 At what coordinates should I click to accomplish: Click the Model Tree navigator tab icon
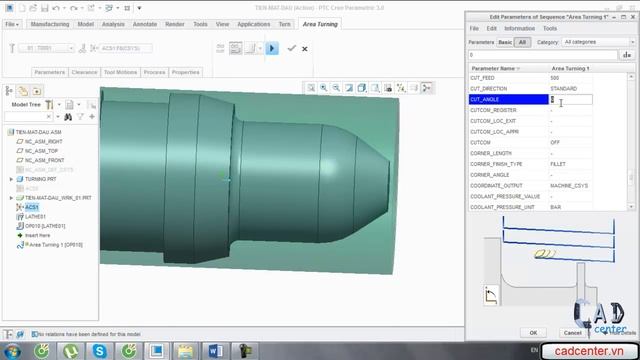click(x=9, y=91)
